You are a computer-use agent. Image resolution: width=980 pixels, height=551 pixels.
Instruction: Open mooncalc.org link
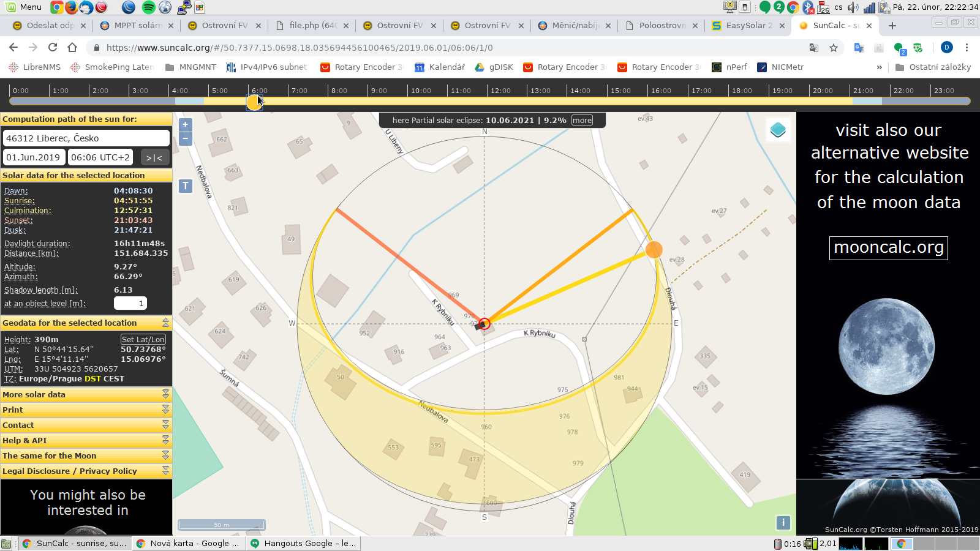coord(889,247)
